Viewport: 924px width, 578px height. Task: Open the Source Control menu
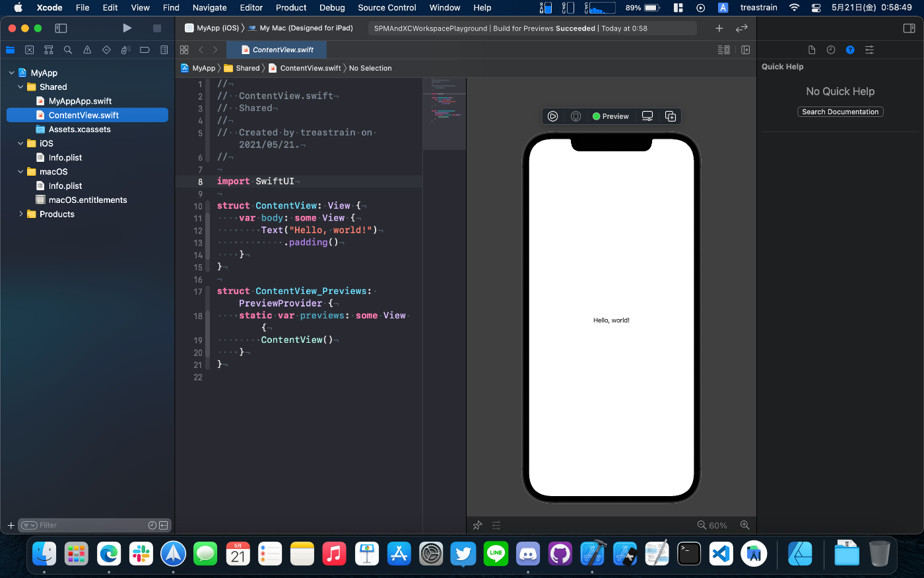pos(387,8)
